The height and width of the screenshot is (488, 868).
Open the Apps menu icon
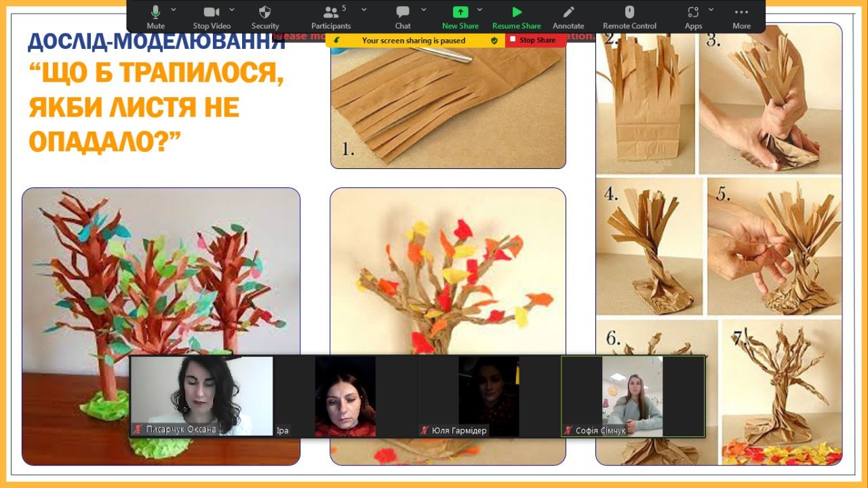[x=693, y=16]
